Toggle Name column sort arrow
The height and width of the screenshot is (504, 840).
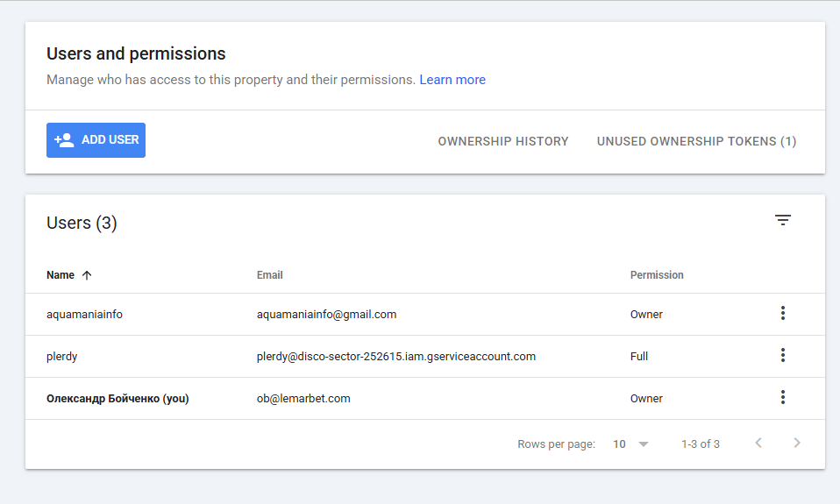[x=87, y=275]
